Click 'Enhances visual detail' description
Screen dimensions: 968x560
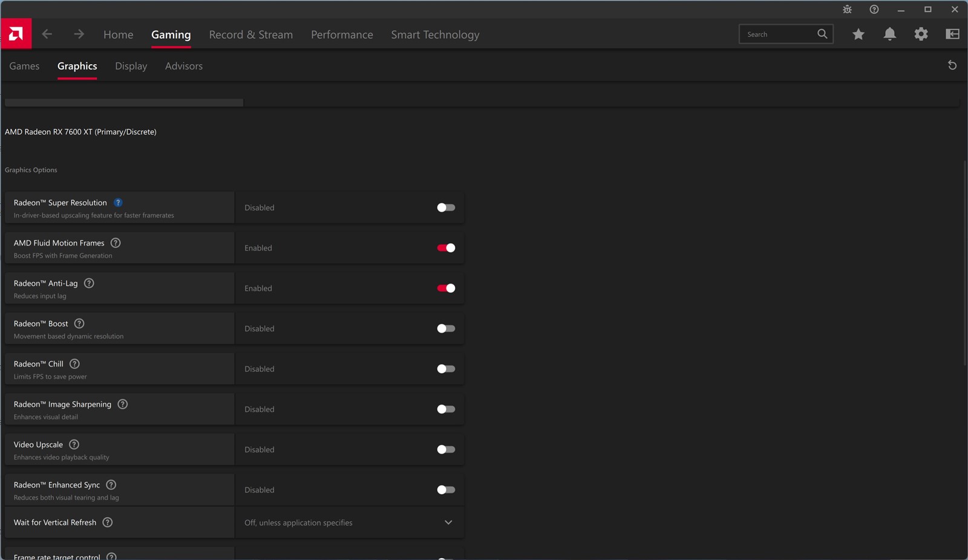pos(46,417)
